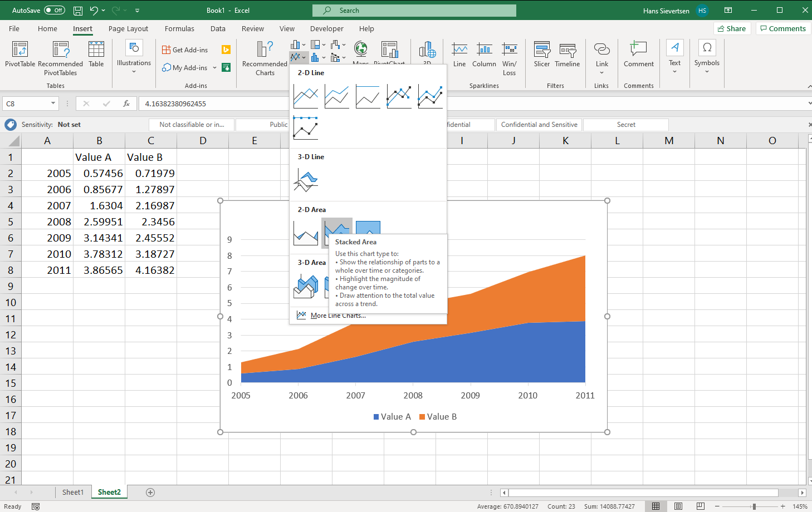Set sensitivity to Secret
The height and width of the screenshot is (512, 812).
coord(626,125)
